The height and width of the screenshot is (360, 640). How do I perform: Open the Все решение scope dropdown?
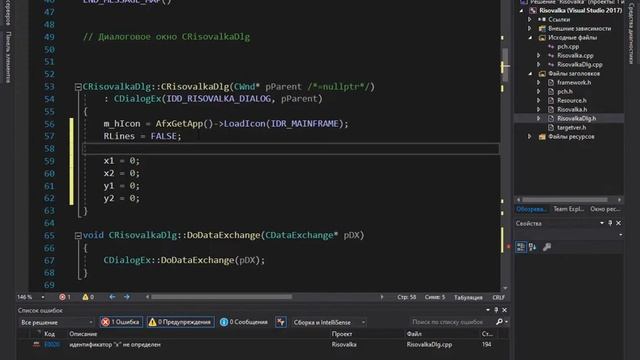click(56, 322)
